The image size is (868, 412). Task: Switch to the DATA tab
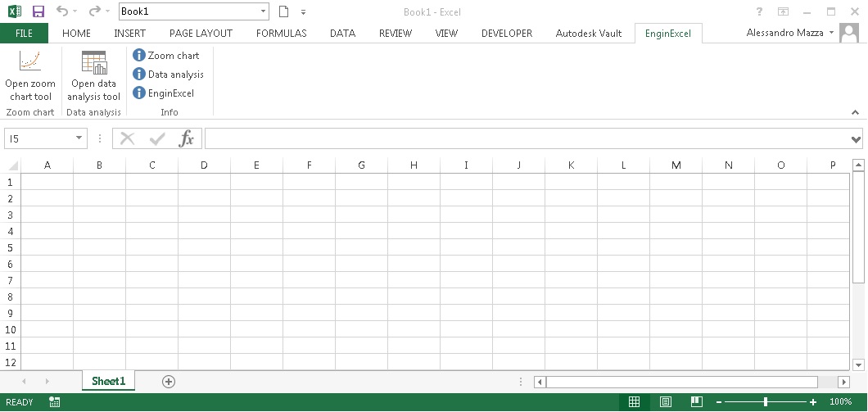[x=342, y=34]
